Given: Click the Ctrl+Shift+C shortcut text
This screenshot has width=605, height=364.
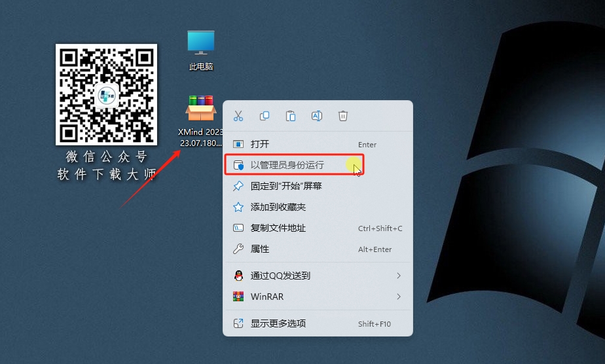Looking at the screenshot, I should click(x=380, y=228).
